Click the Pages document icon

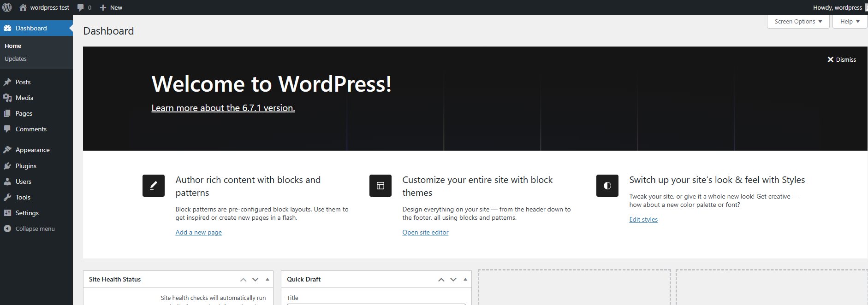click(7, 113)
